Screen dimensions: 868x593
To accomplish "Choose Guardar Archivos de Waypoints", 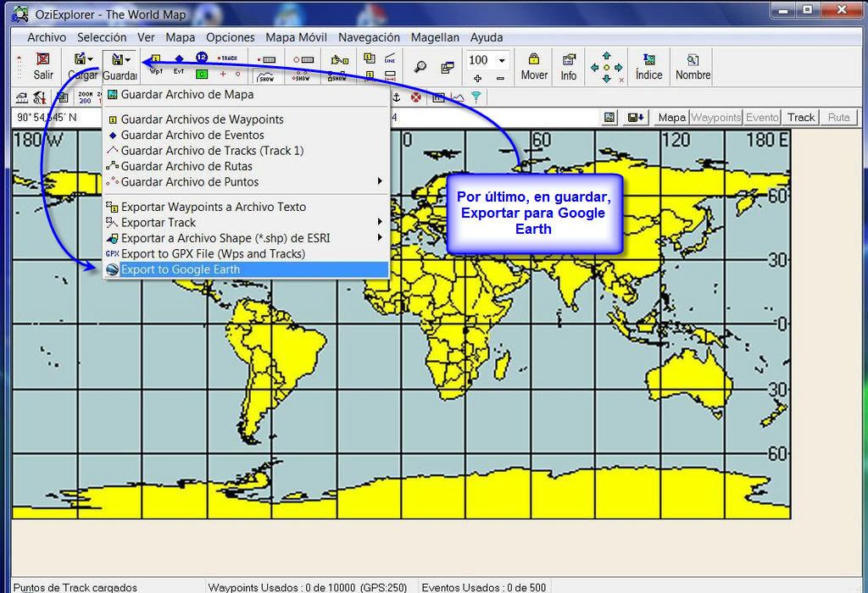I will pos(247,119).
